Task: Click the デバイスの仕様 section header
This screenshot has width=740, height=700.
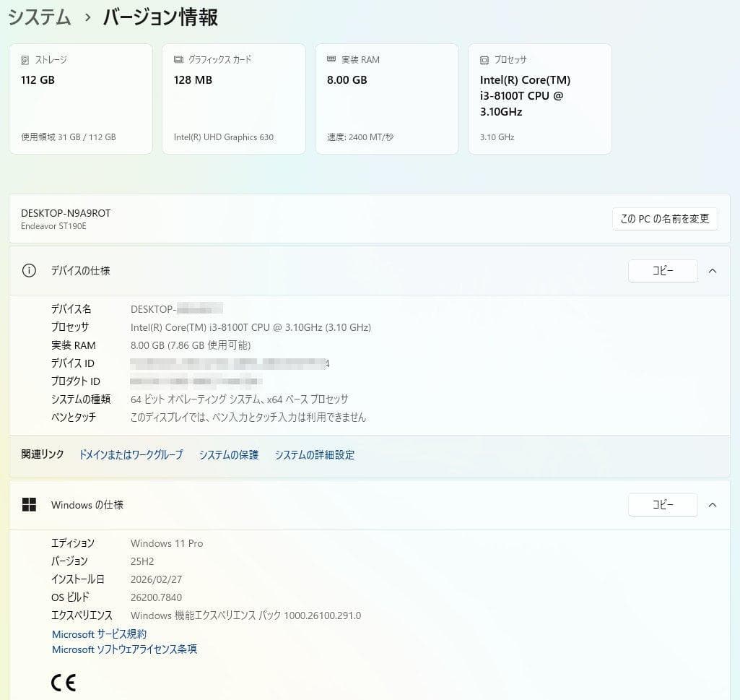Action: (x=370, y=271)
